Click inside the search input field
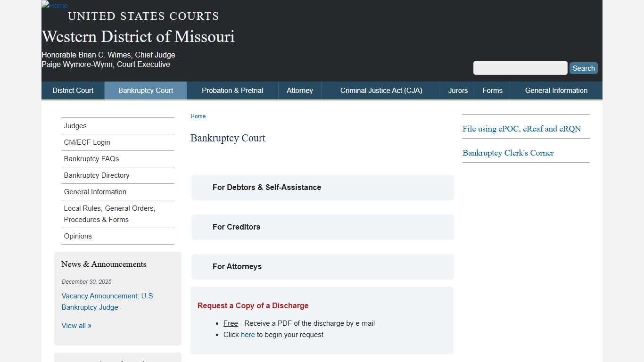 click(520, 68)
